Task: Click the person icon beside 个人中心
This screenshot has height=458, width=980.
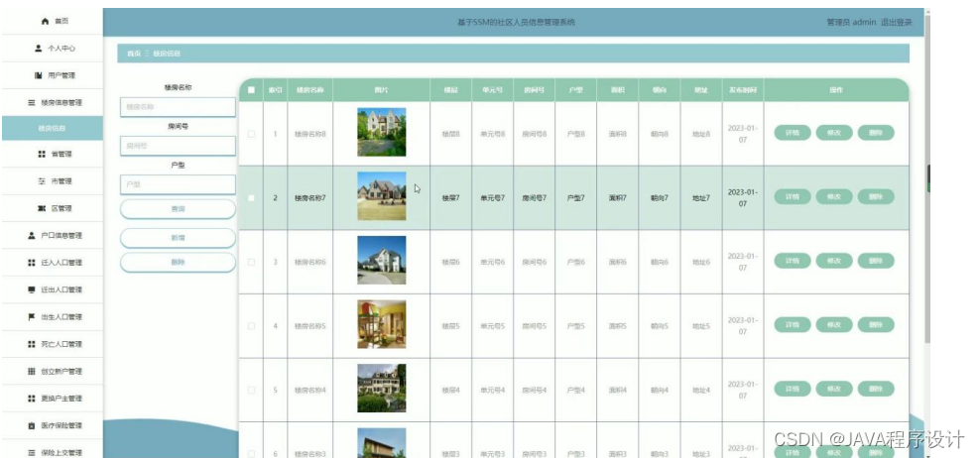Action: (x=39, y=49)
